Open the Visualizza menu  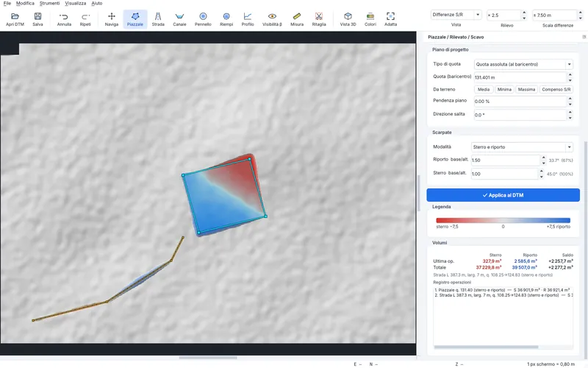(x=76, y=4)
